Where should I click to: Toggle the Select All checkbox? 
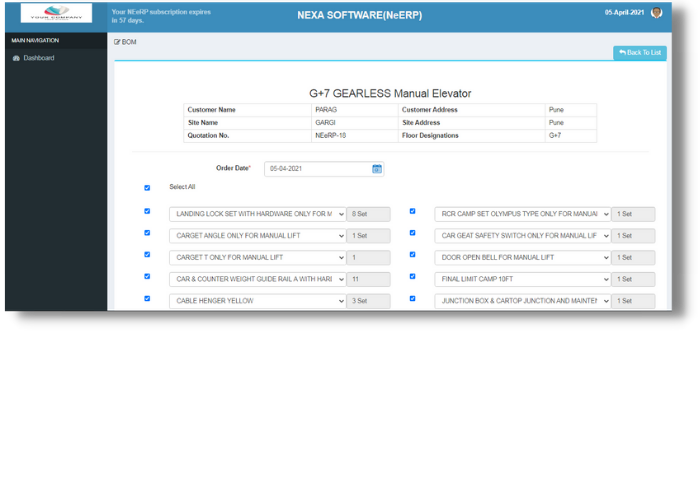pos(147,187)
